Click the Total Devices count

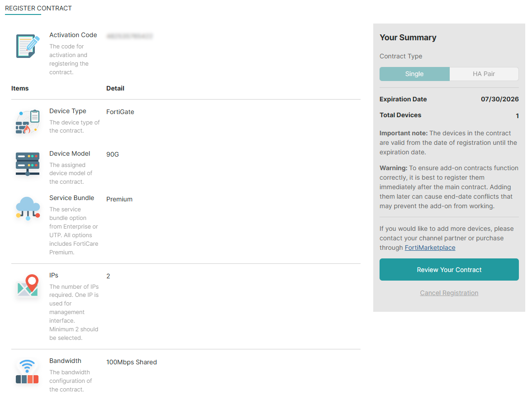[517, 115]
